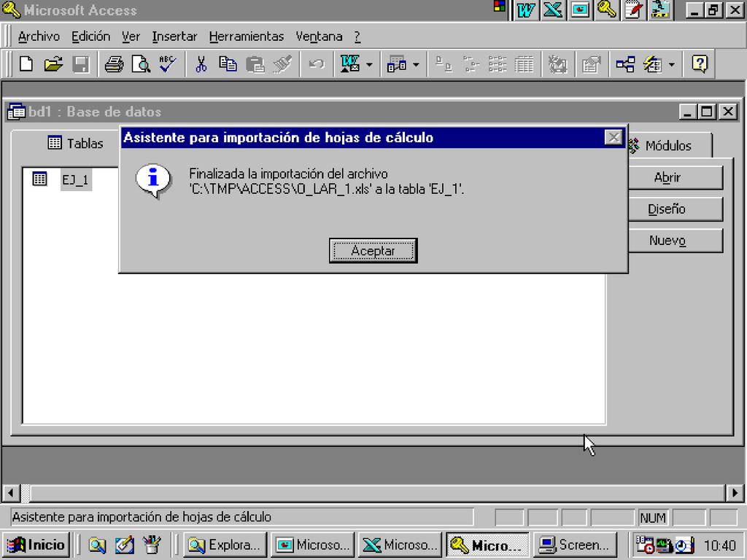Viewport: 747px width, 560px height.
Task: Click the Word shortcut in Office bar
Action: 525,10
